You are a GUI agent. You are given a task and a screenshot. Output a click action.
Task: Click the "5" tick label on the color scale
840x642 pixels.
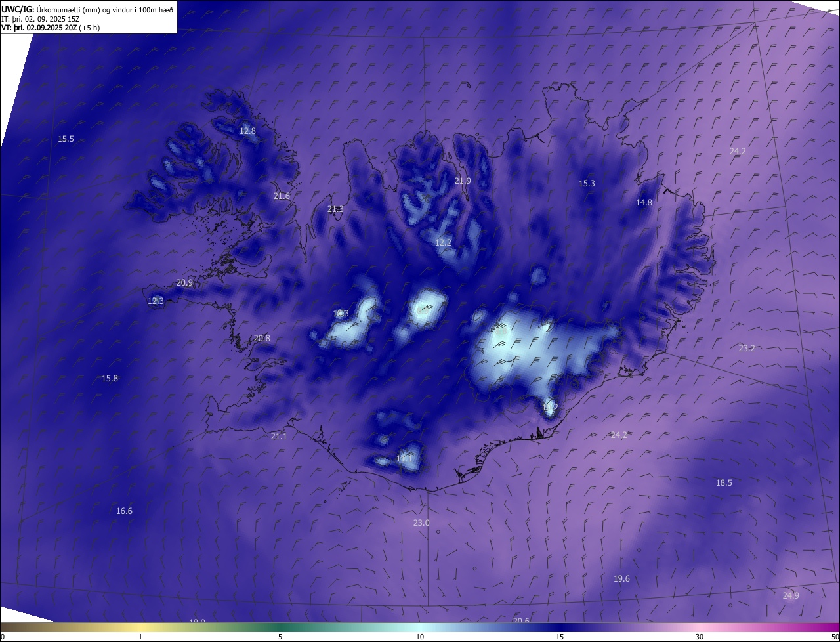280,637
